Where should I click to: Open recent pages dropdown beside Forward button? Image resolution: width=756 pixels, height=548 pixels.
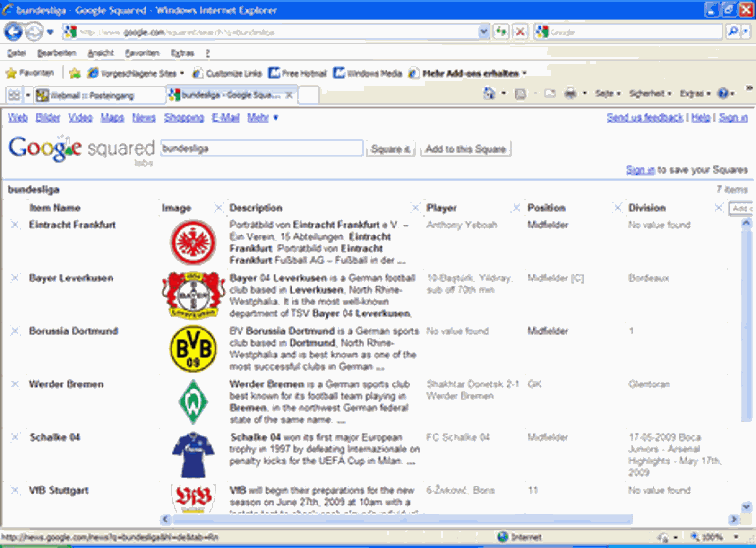[50, 33]
